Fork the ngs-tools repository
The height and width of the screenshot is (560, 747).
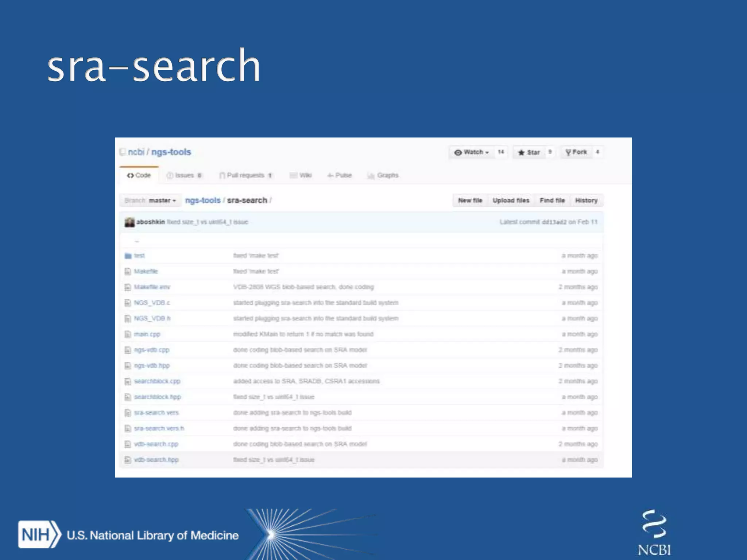576,152
